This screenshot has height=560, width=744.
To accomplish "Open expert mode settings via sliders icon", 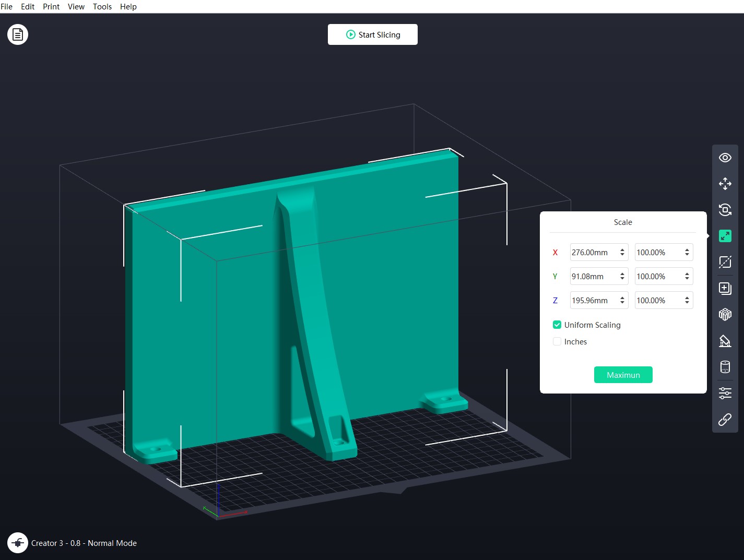I will [x=725, y=392].
